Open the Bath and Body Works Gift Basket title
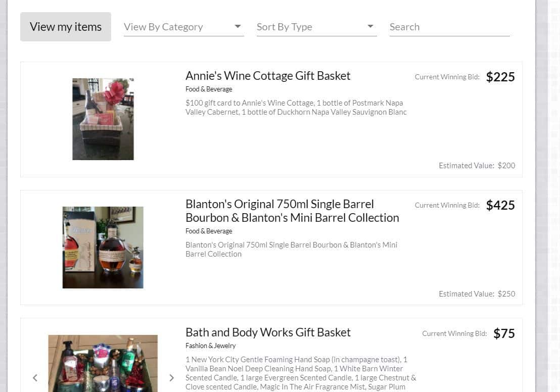This screenshot has width=560, height=392. (x=268, y=332)
